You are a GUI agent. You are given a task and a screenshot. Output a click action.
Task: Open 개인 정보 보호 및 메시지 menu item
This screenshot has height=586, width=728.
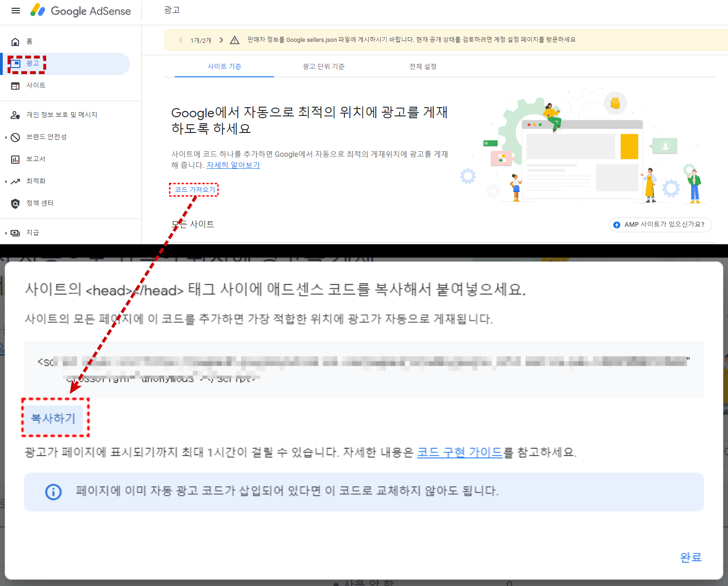click(x=62, y=115)
